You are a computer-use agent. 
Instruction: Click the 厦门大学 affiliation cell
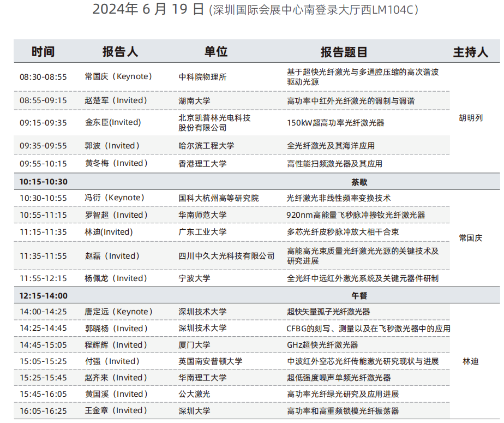click(x=195, y=345)
